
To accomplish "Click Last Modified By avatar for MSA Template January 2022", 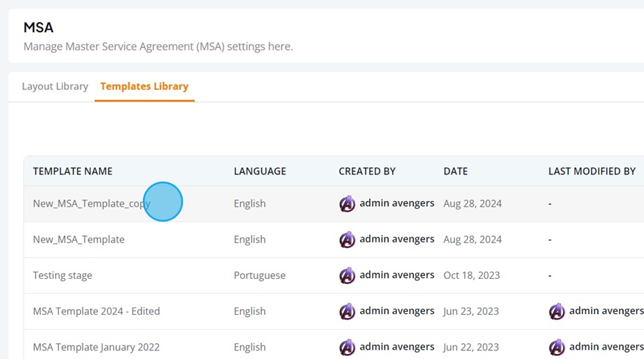I will click(557, 347).
